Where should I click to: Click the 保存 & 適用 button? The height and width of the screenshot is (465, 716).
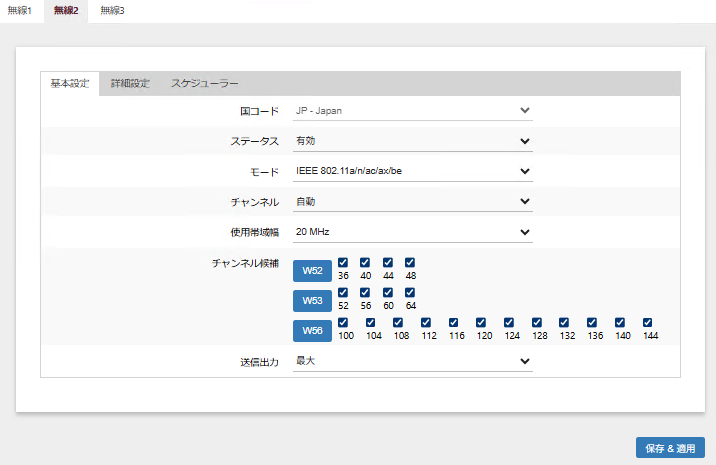(x=670, y=448)
